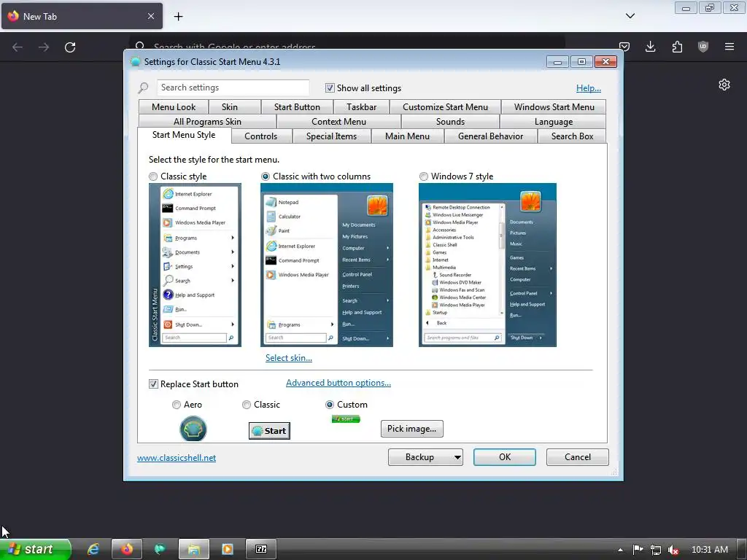This screenshot has height=560, width=747.
Task: Open Internet Explorer from the taskbar
Action: tap(93, 549)
